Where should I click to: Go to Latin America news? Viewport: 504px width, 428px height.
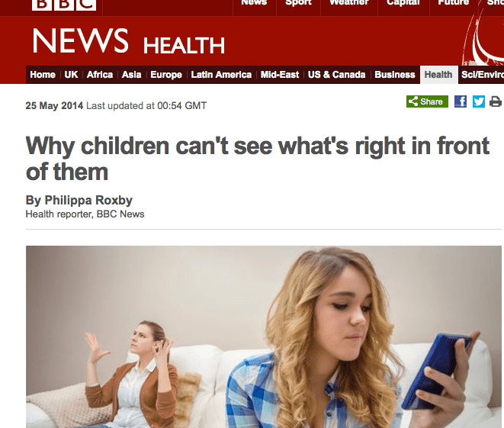pyautogui.click(x=221, y=75)
